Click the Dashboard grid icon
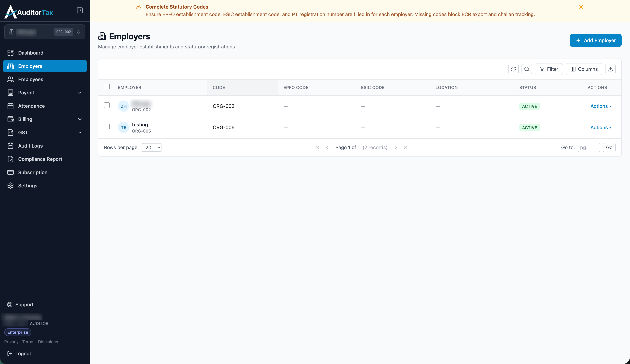This screenshot has width=630, height=364. (x=10, y=53)
